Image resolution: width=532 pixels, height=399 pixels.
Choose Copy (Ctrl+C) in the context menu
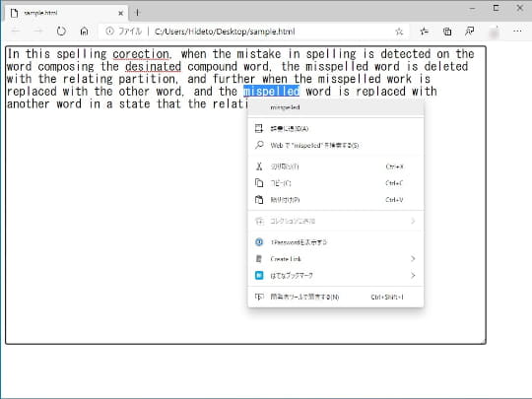pyautogui.click(x=336, y=183)
